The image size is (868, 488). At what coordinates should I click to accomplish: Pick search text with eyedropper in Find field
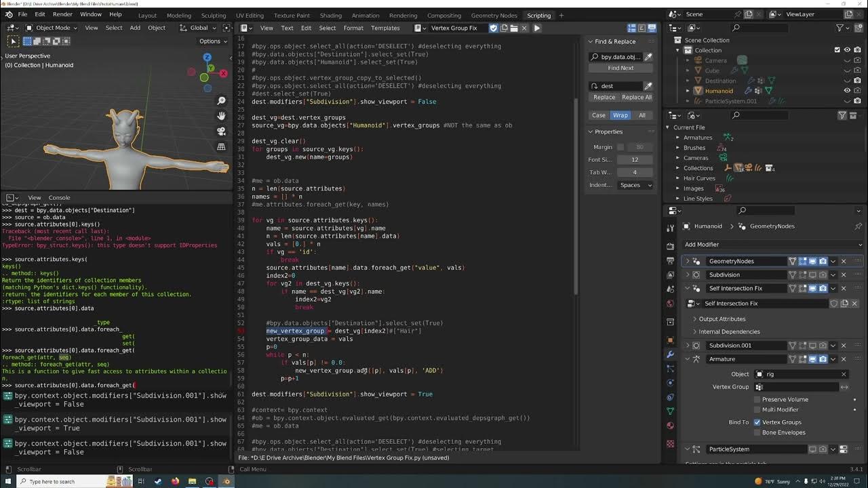(648, 57)
